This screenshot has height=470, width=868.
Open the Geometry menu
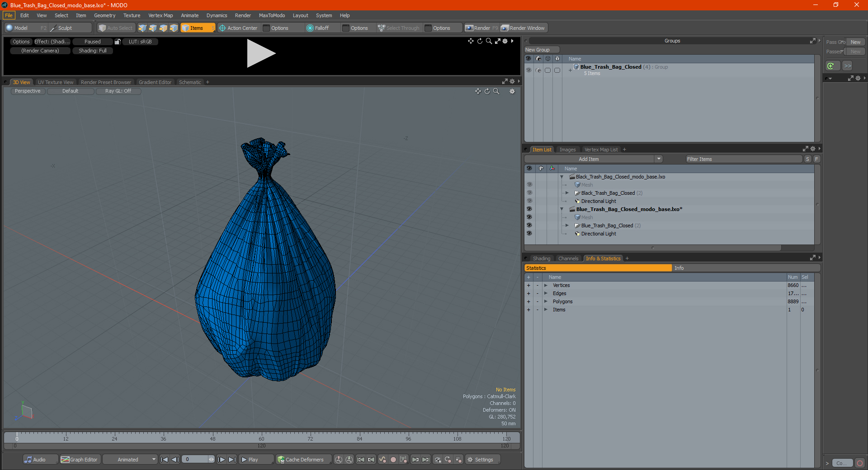pos(104,15)
